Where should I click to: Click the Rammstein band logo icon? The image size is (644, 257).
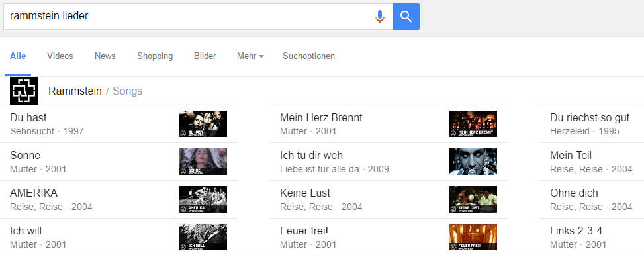(24, 91)
